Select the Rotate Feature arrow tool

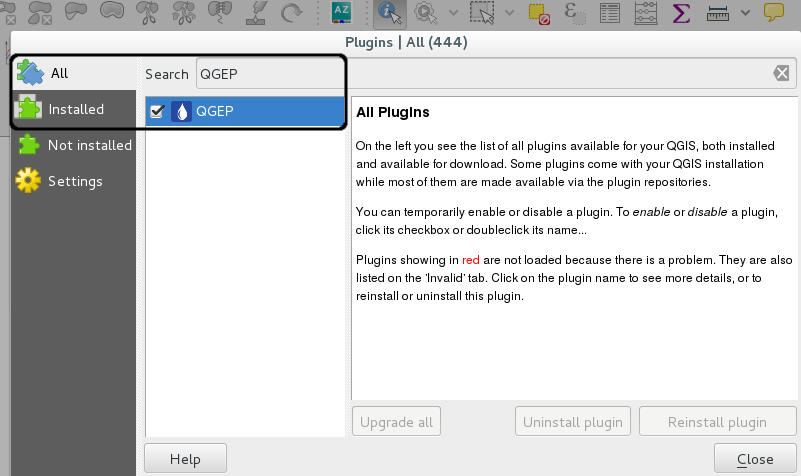pyautogui.click(x=292, y=12)
